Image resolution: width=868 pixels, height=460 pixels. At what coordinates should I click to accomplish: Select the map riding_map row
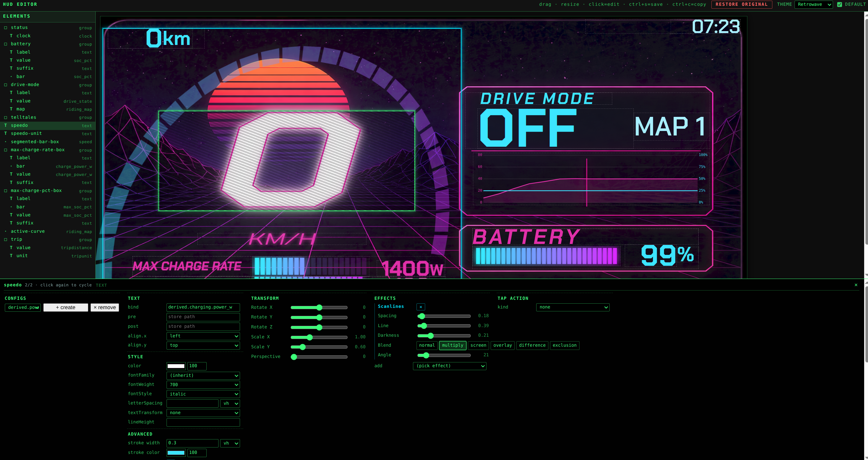pos(47,109)
